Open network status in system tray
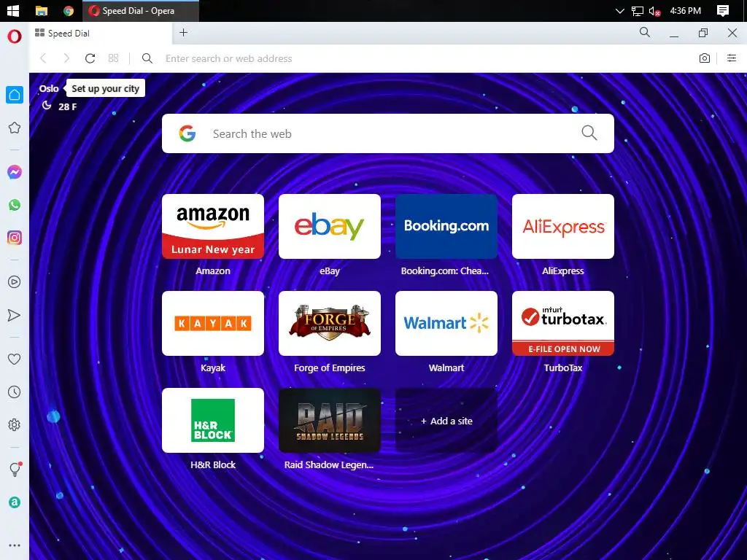747x560 pixels. pyautogui.click(x=637, y=10)
